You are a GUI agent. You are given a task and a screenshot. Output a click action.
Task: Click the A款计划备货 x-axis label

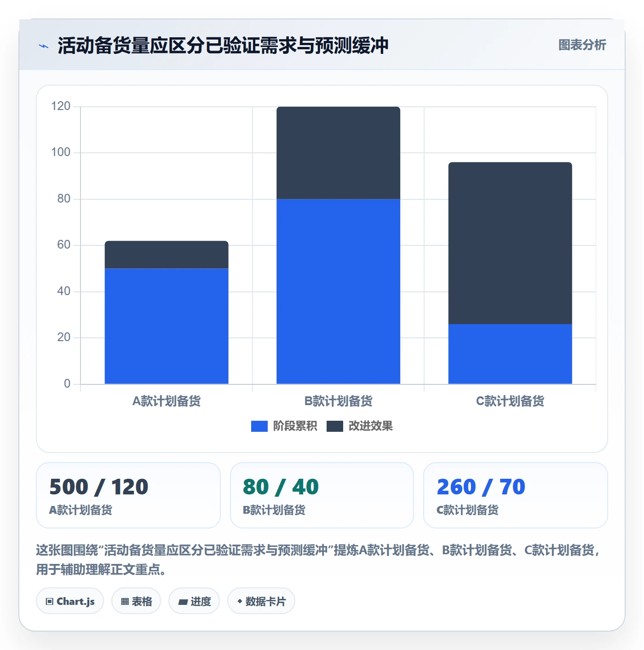click(167, 401)
